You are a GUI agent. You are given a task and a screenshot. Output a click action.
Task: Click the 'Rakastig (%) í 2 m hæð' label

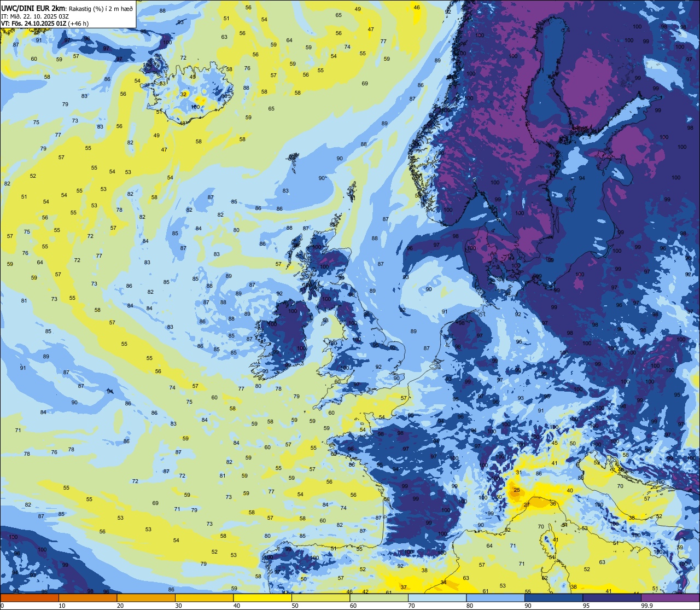(101, 8)
